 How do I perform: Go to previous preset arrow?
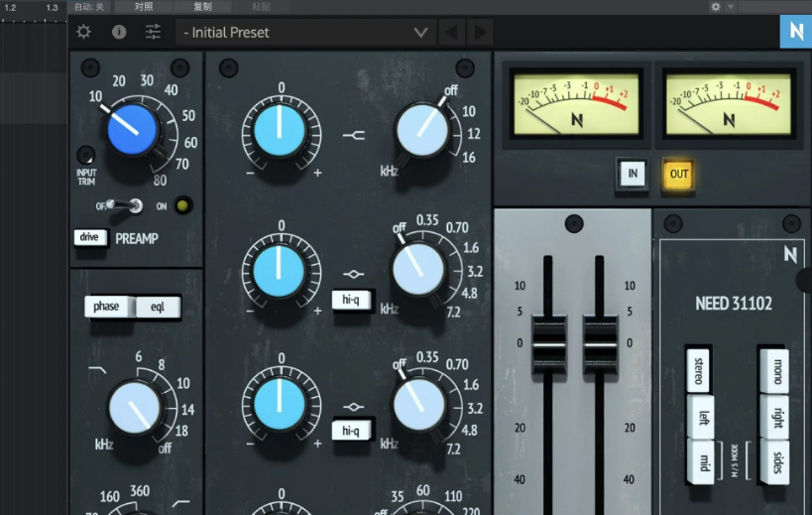coord(450,33)
